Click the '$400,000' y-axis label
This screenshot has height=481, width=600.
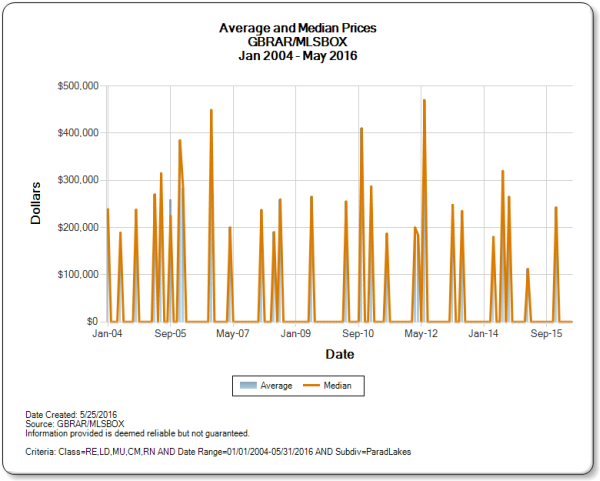click(x=78, y=133)
